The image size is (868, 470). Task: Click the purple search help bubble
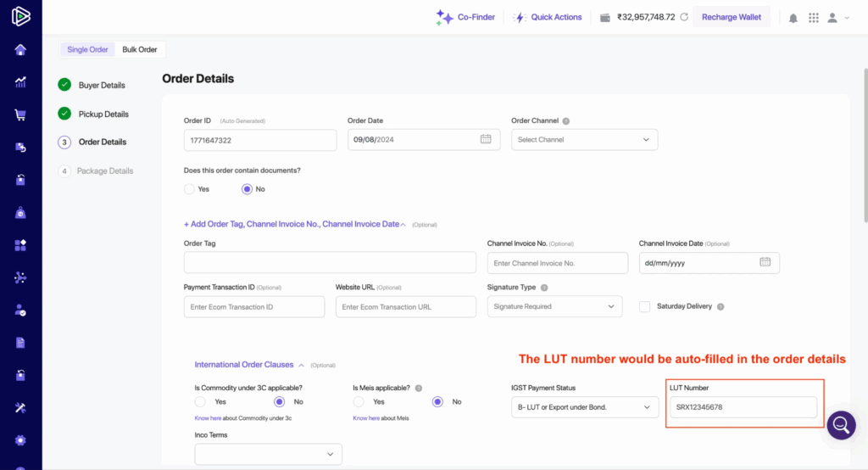pyautogui.click(x=842, y=424)
